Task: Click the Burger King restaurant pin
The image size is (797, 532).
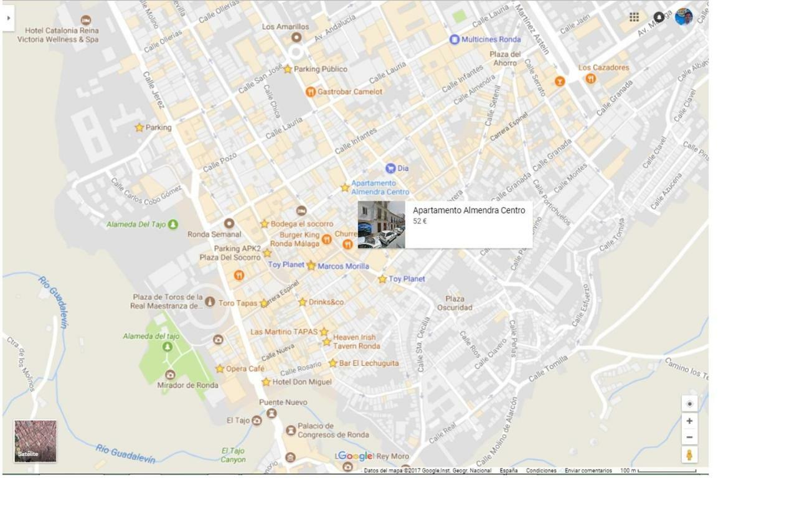Action: pyautogui.click(x=326, y=239)
